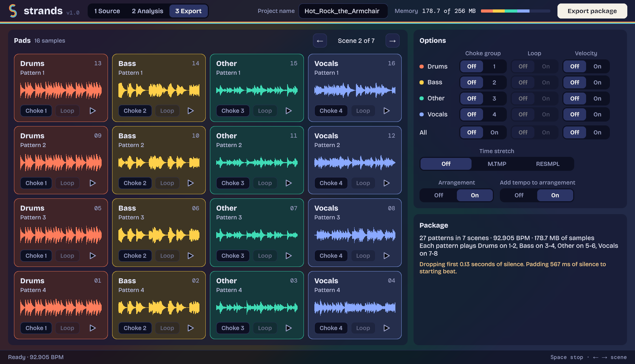Go to the previous scene arrow
The height and width of the screenshot is (364, 635).
pos(320,41)
